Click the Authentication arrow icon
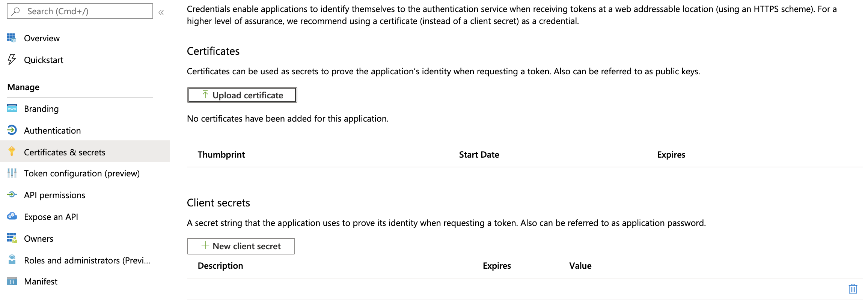The width and height of the screenshot is (868, 304). (12, 130)
